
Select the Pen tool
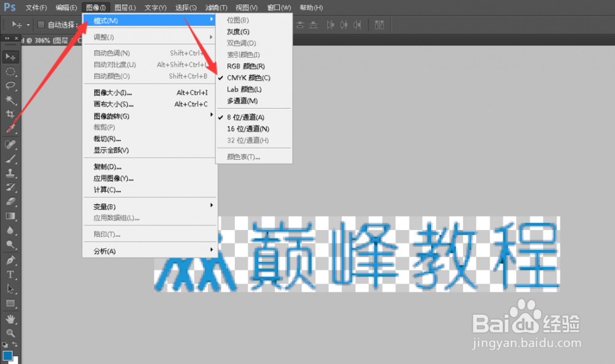pos(10,260)
